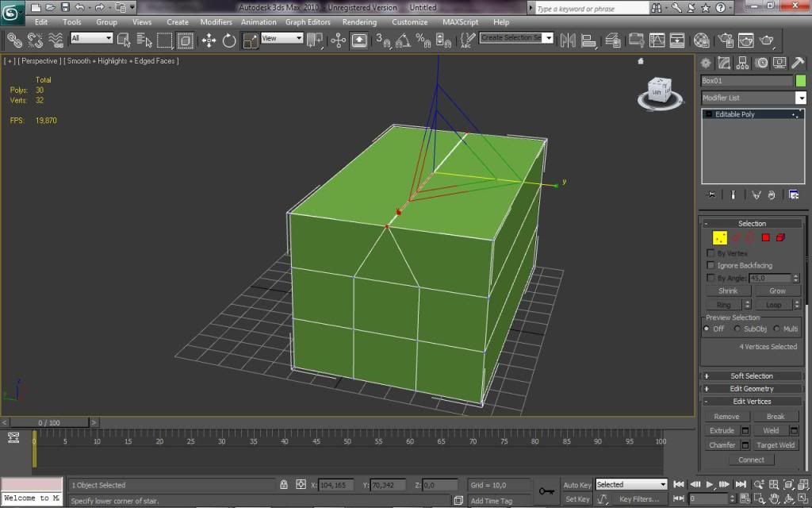The width and height of the screenshot is (812, 508).
Task: Open the Modifiers menu
Action: [x=216, y=22]
